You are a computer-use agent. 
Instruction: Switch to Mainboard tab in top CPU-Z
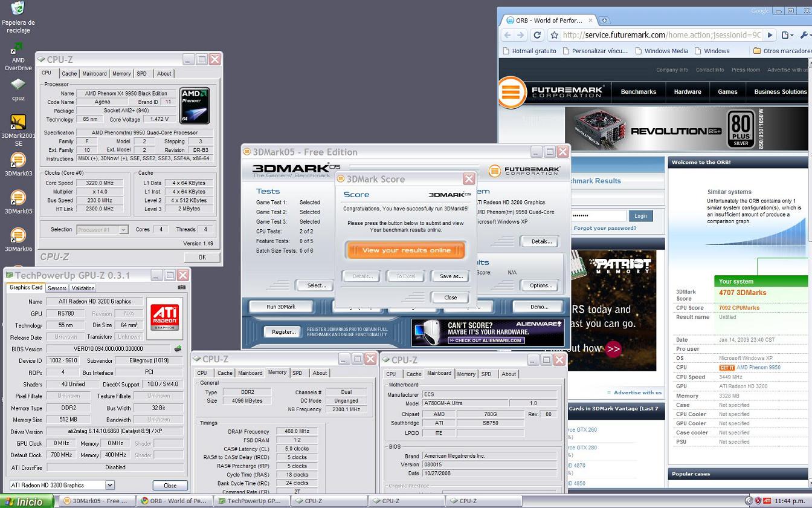(x=94, y=74)
